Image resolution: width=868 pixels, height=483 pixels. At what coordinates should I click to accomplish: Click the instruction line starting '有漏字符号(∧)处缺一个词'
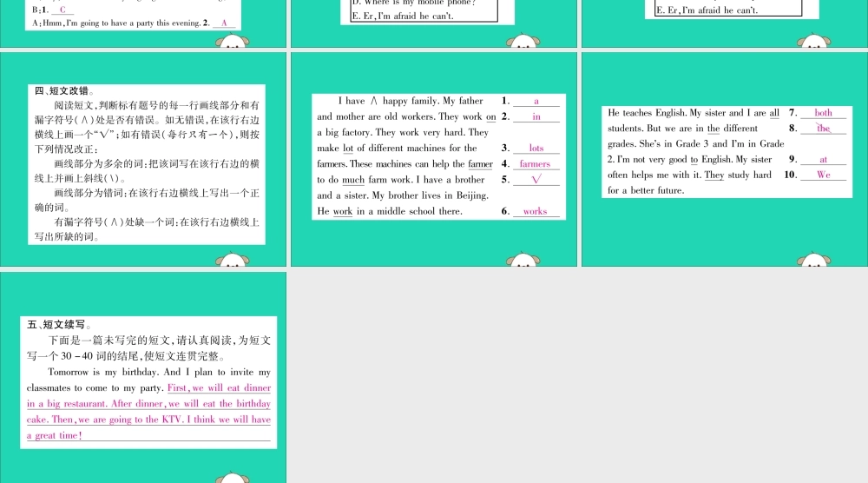click(x=156, y=222)
